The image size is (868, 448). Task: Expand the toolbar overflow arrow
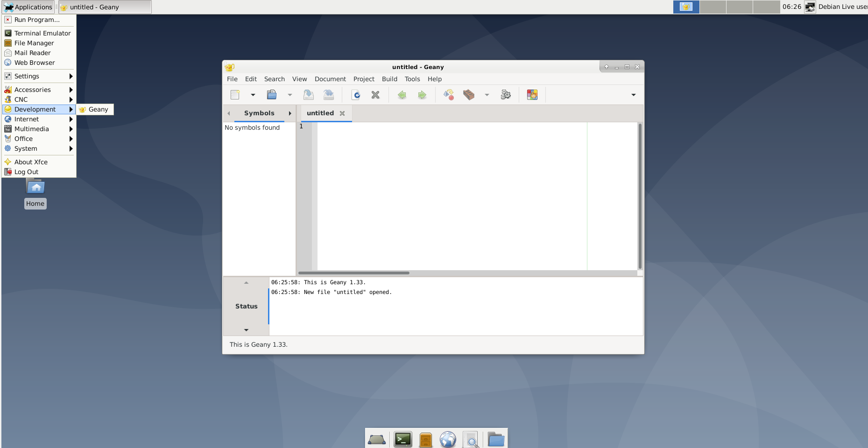coord(634,95)
